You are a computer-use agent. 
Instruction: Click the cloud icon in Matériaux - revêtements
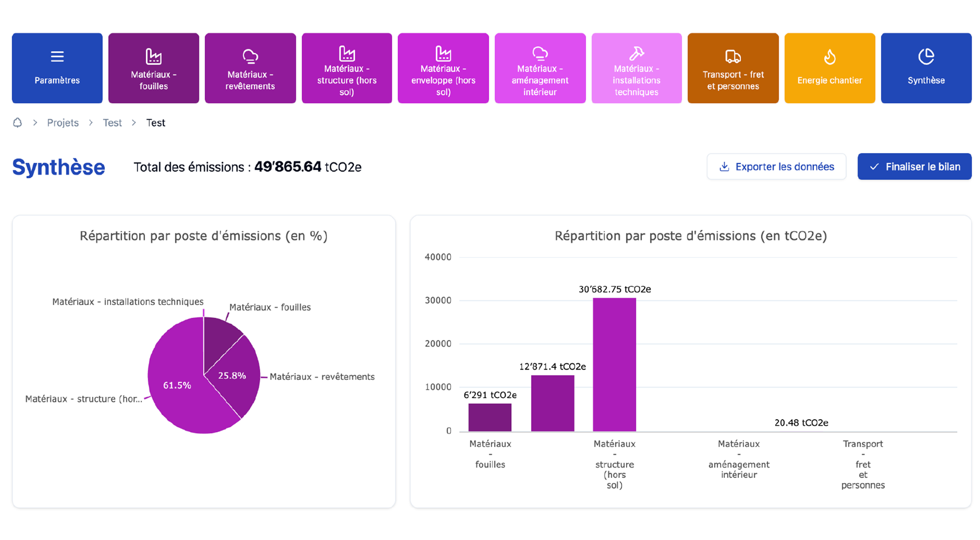click(250, 56)
